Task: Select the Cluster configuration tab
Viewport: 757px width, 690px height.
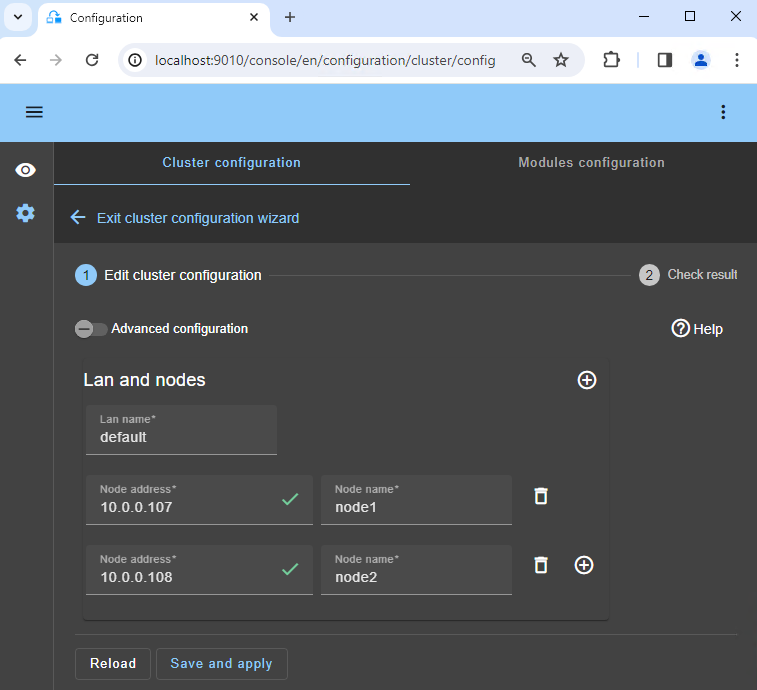Action: 231,163
